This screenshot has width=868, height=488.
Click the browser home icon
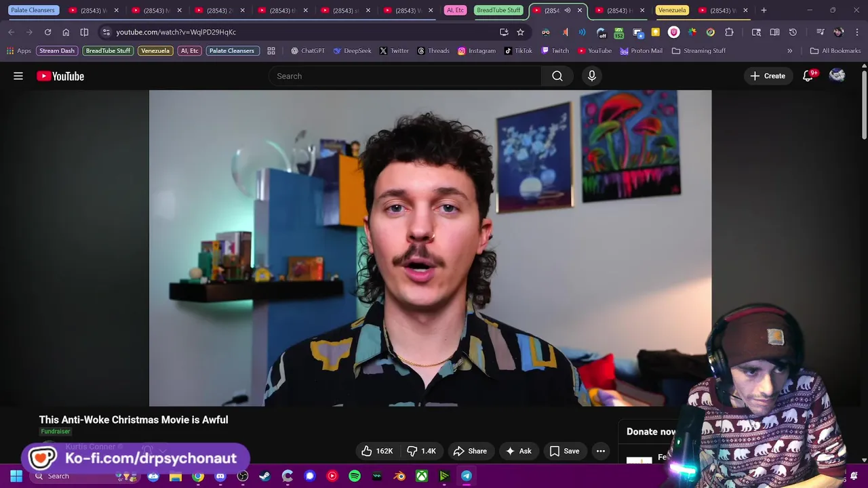[66, 32]
